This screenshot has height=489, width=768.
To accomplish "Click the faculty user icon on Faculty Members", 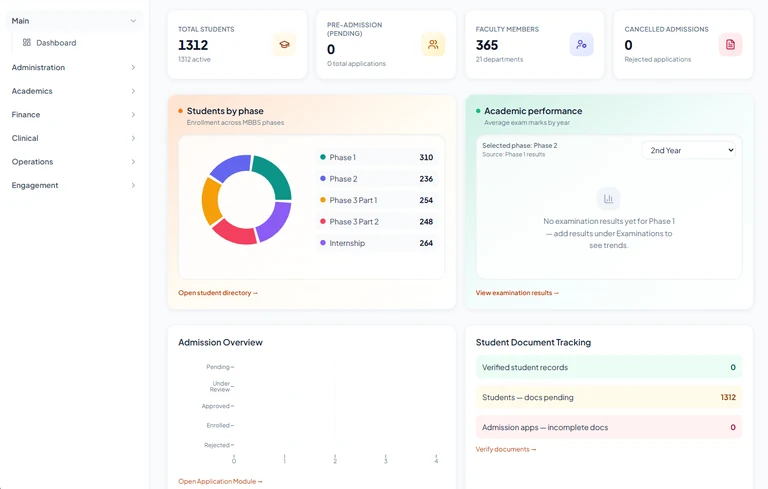I will tap(581, 45).
